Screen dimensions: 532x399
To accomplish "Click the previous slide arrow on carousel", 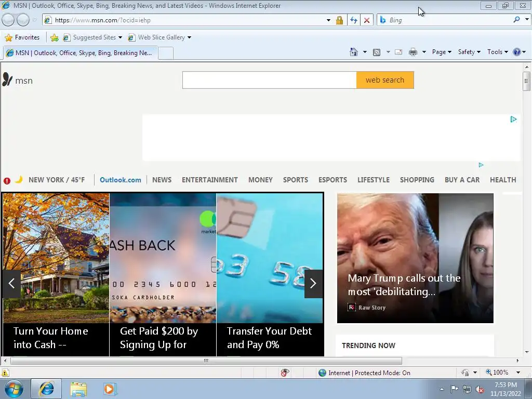I will point(11,284).
